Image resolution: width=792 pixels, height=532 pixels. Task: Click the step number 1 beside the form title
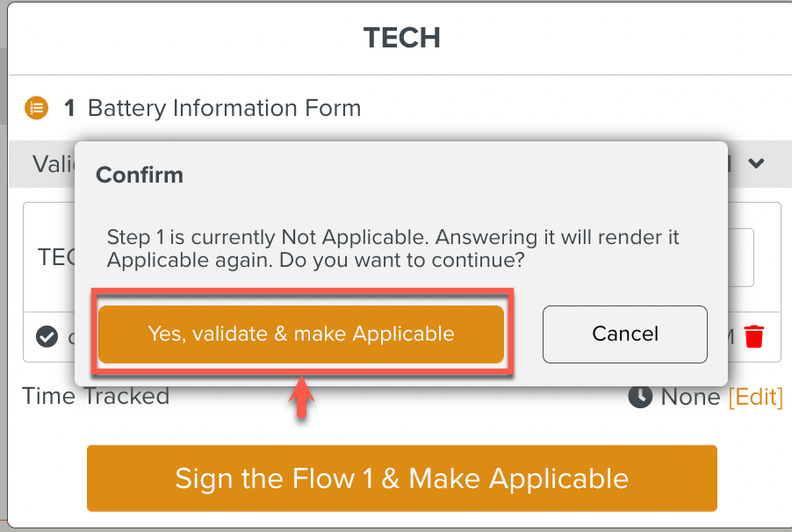(69, 109)
